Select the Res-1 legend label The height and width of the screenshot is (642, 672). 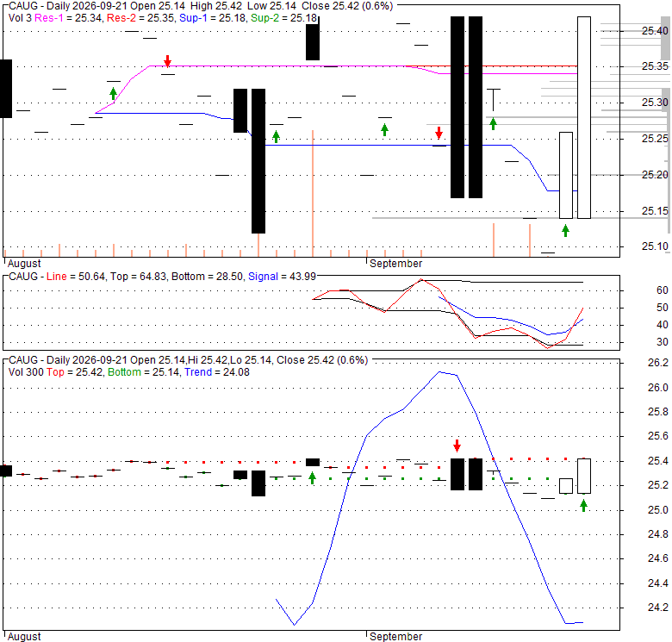pyautogui.click(x=48, y=18)
